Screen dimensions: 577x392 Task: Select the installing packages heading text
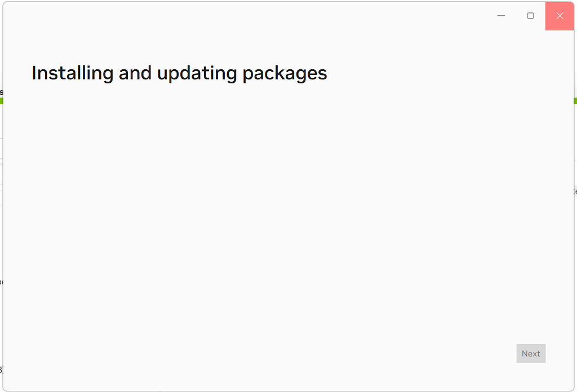(180, 73)
